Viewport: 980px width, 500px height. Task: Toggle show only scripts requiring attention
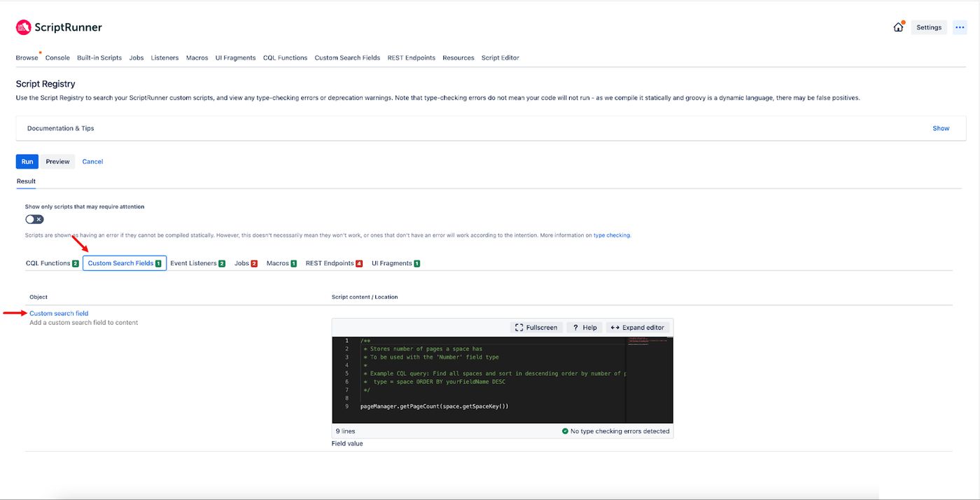point(34,219)
